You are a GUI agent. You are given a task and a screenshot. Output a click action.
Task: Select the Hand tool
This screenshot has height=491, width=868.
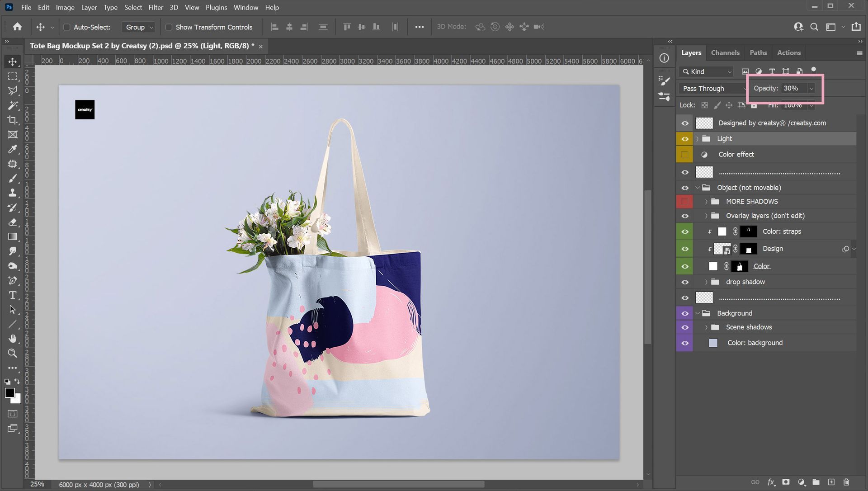(x=13, y=339)
